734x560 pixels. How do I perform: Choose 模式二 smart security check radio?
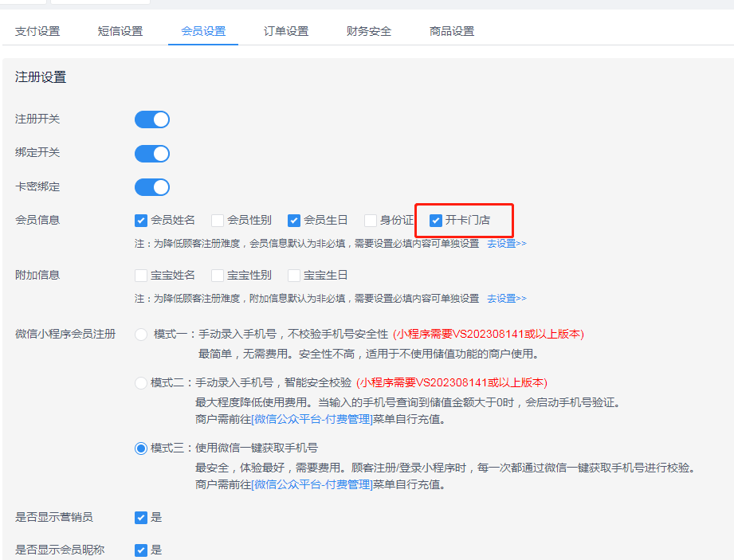(x=141, y=383)
